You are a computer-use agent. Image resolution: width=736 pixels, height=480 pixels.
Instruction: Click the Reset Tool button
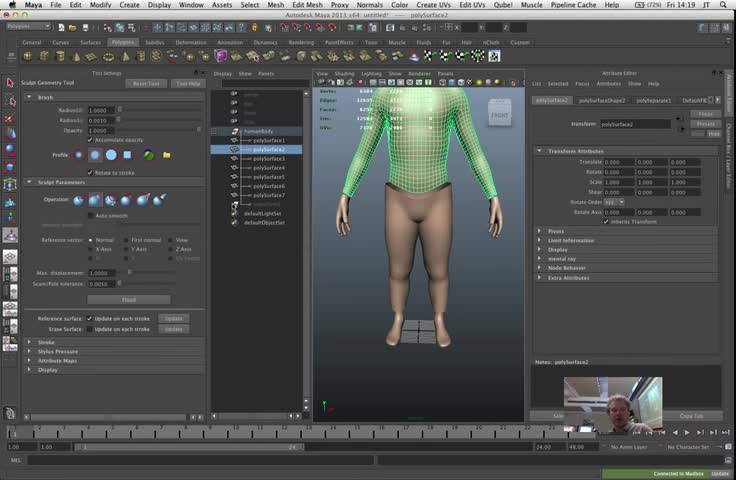click(x=147, y=84)
